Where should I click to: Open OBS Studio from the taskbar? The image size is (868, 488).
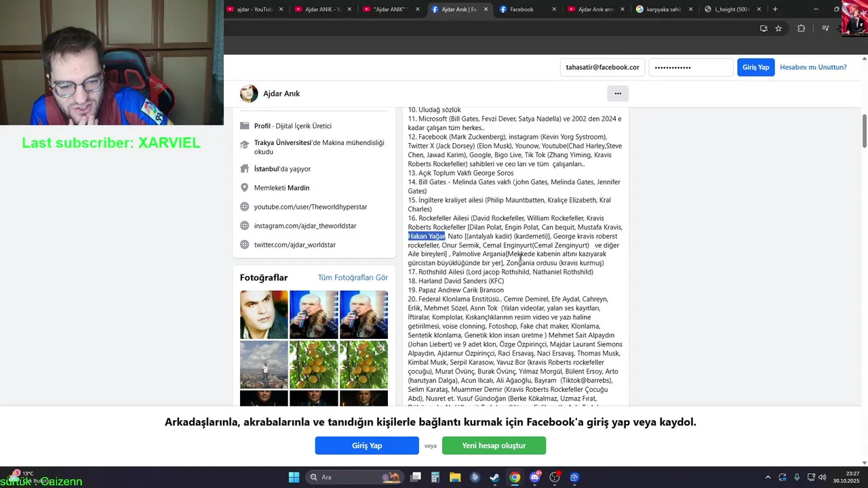pyautogui.click(x=555, y=477)
